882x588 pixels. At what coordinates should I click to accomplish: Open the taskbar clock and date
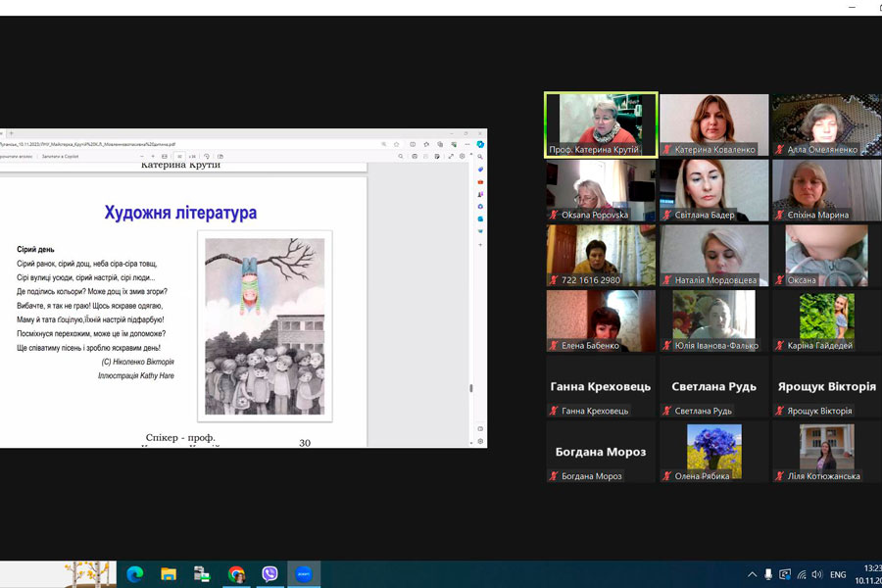pos(867,574)
